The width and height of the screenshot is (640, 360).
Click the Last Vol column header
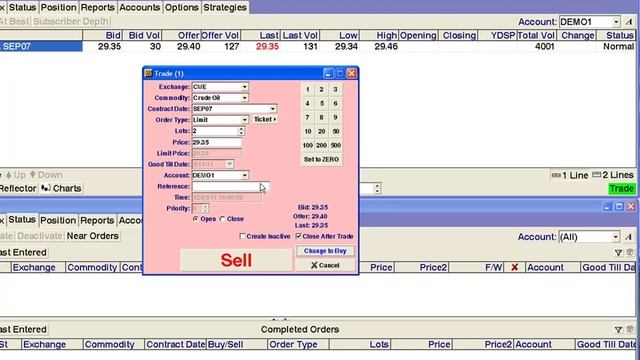coord(300,36)
